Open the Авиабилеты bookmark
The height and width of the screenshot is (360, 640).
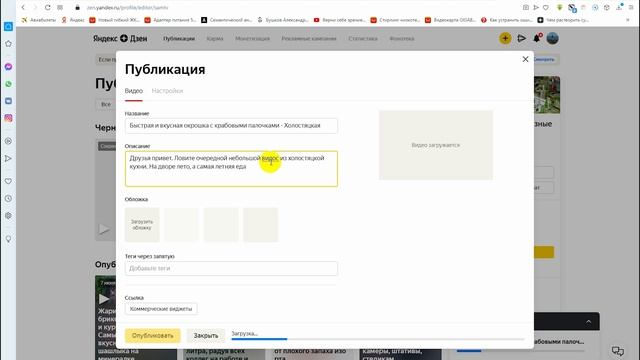39,20
